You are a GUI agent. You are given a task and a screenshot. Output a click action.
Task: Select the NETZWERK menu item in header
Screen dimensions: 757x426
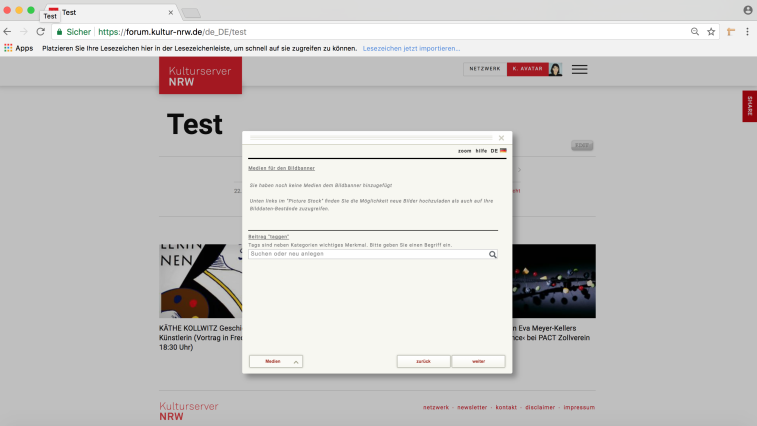pyautogui.click(x=484, y=70)
